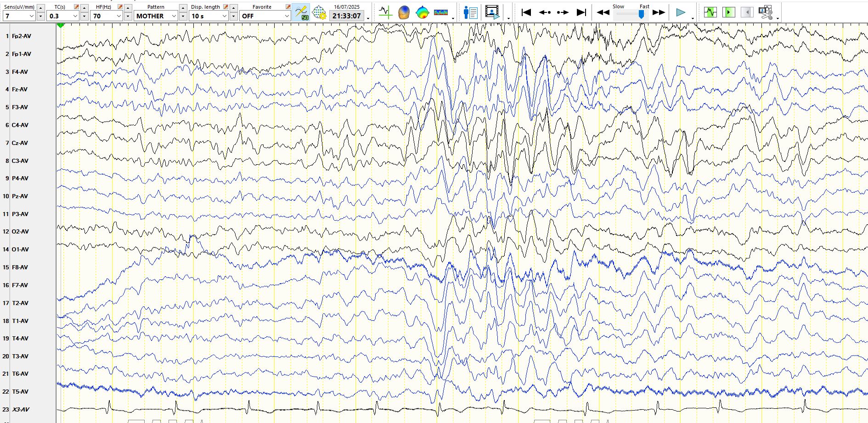Fast forward the EEG trace

[659, 13]
